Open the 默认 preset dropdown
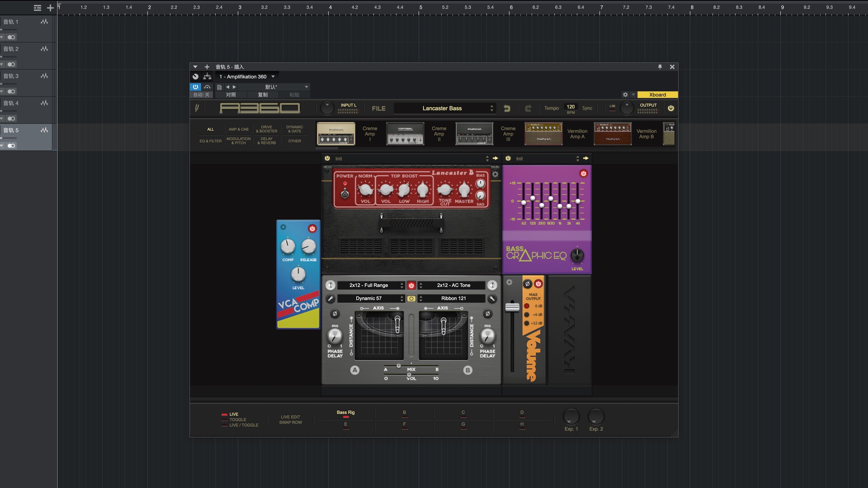 coord(274,87)
